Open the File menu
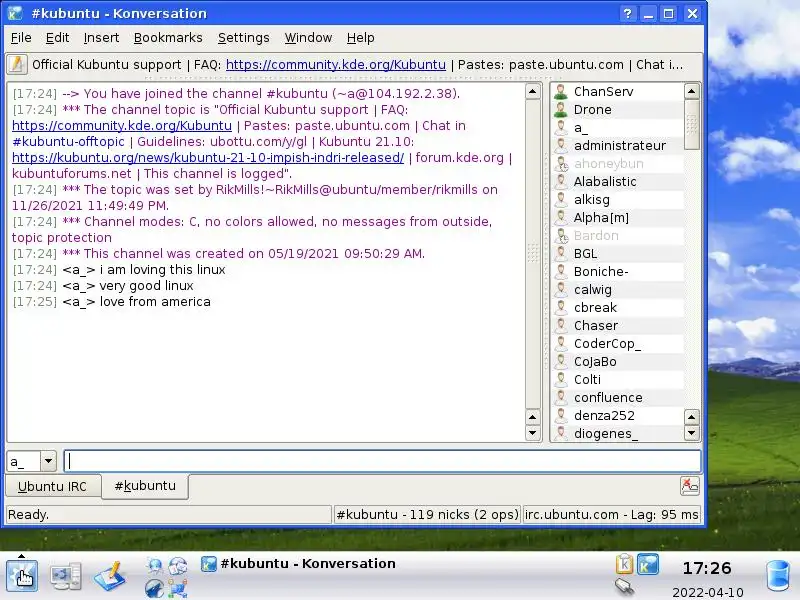 click(x=21, y=38)
